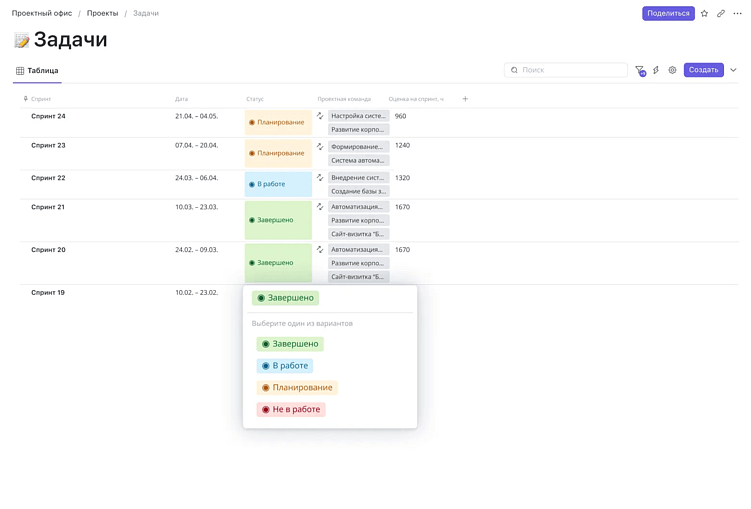Viewport: 751px width, 509px height.
Task: Click the link icon in Спринт 24 row
Action: click(320, 116)
